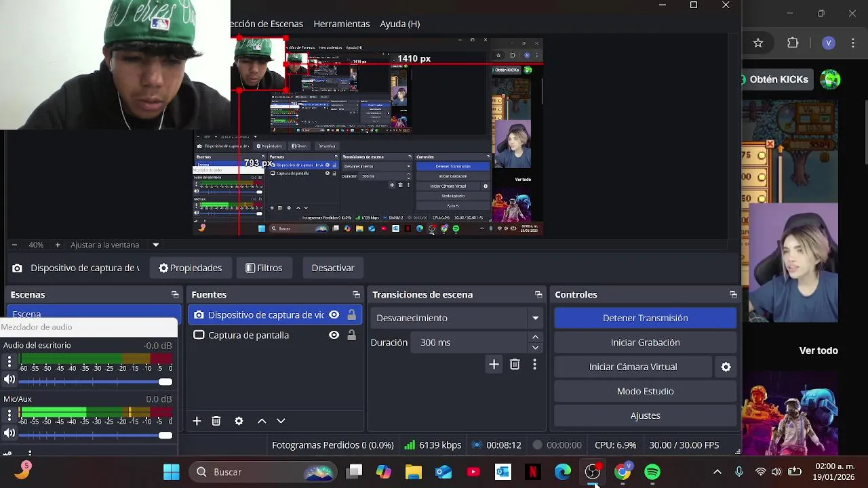Open transition options three-dot menu
868x488 pixels.
click(x=534, y=365)
